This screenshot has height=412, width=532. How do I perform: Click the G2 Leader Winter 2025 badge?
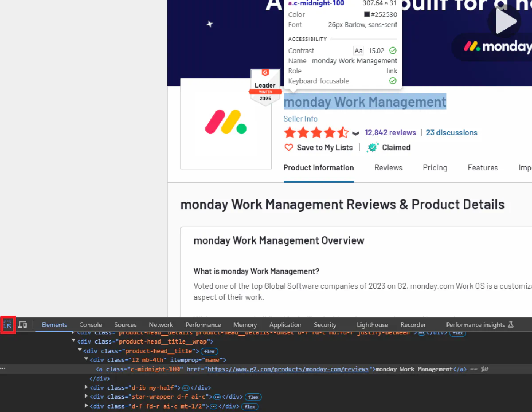265,87
